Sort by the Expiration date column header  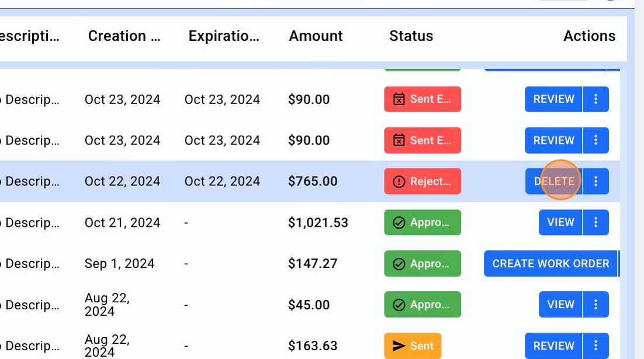[224, 36]
